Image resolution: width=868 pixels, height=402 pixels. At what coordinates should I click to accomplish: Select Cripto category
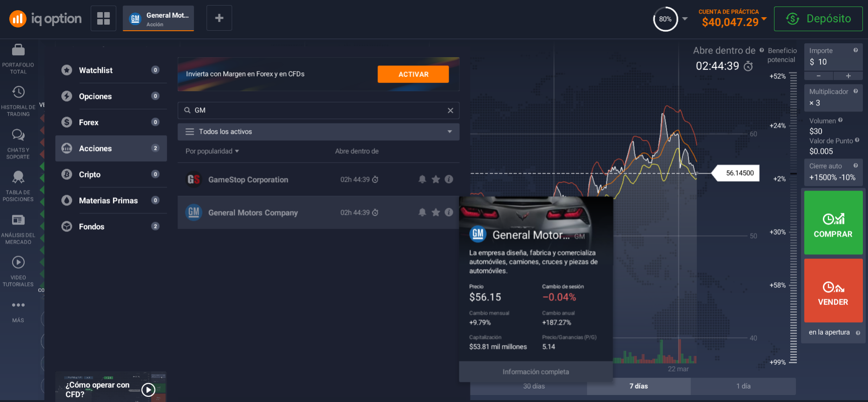click(111, 174)
